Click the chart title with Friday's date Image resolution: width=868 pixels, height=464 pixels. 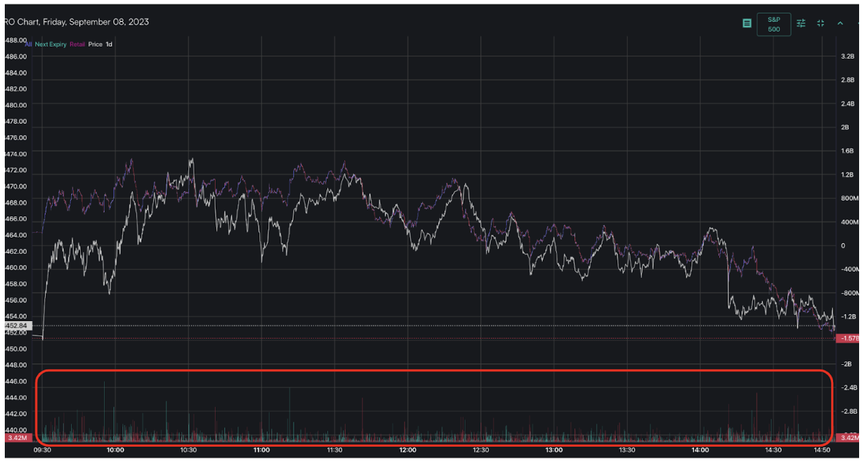pyautogui.click(x=75, y=22)
